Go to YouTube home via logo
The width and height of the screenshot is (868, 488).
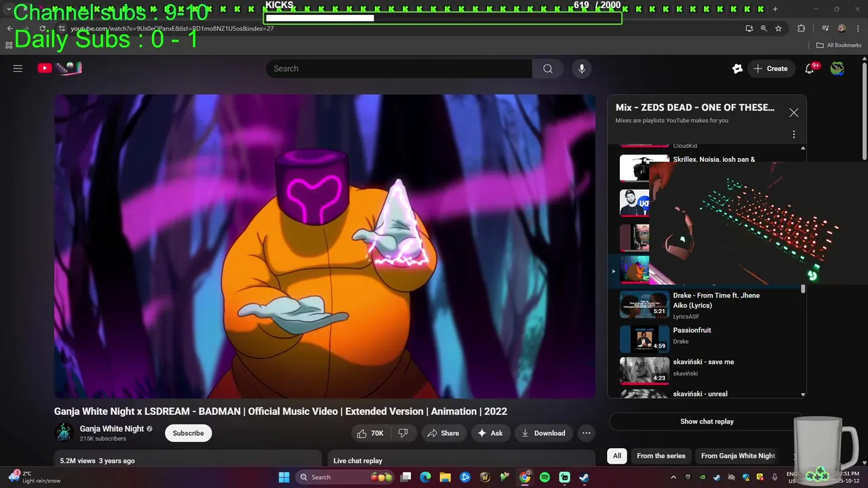[x=60, y=68]
